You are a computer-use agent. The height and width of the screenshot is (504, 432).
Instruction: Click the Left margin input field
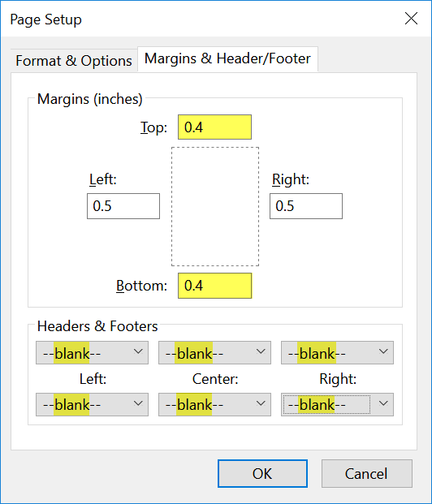[x=123, y=206]
